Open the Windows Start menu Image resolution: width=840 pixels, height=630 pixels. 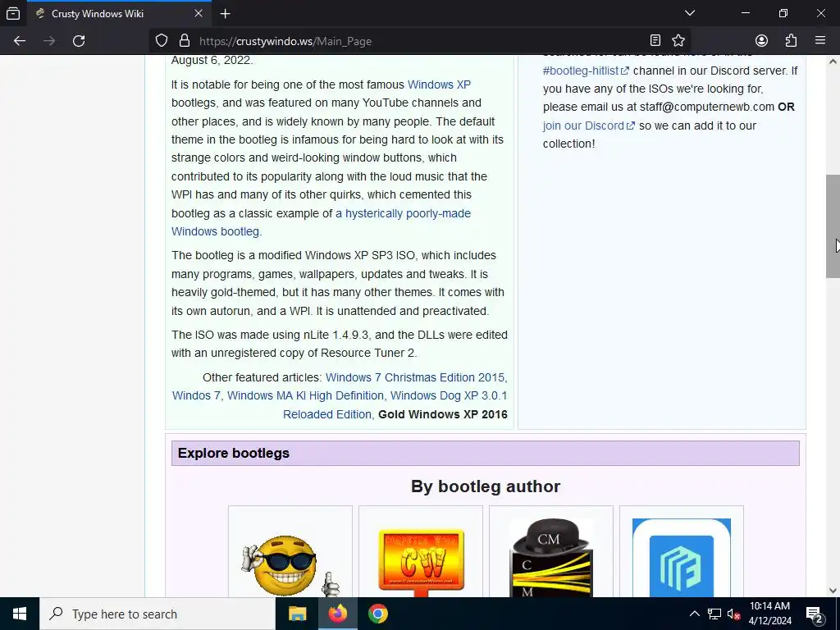[x=20, y=614]
